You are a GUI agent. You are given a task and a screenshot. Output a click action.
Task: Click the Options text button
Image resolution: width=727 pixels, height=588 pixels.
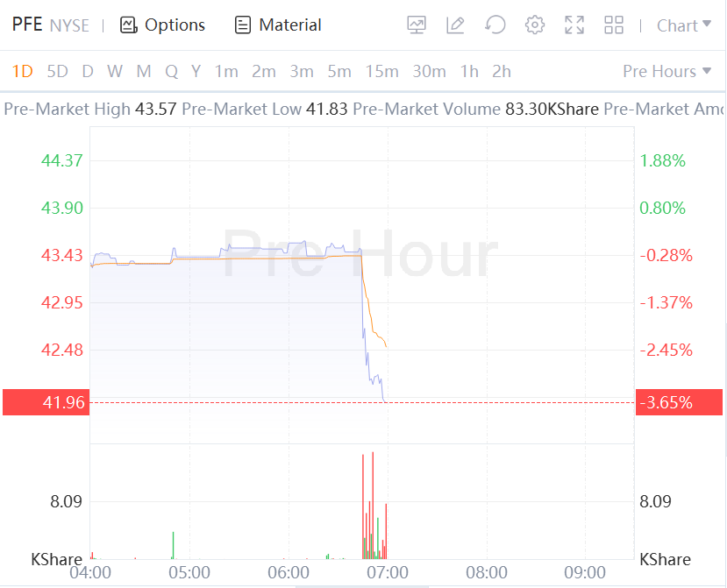[x=175, y=25]
